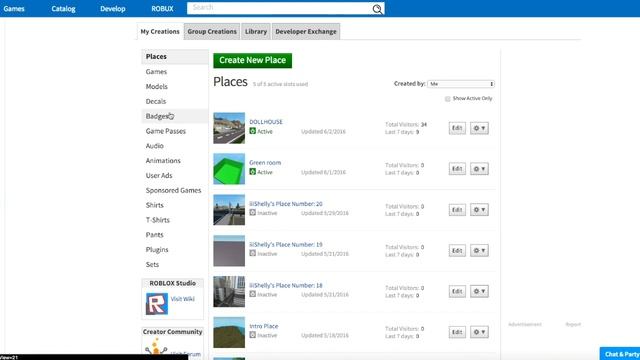
Task: Click the Active status icon for Green room
Action: [253, 172]
